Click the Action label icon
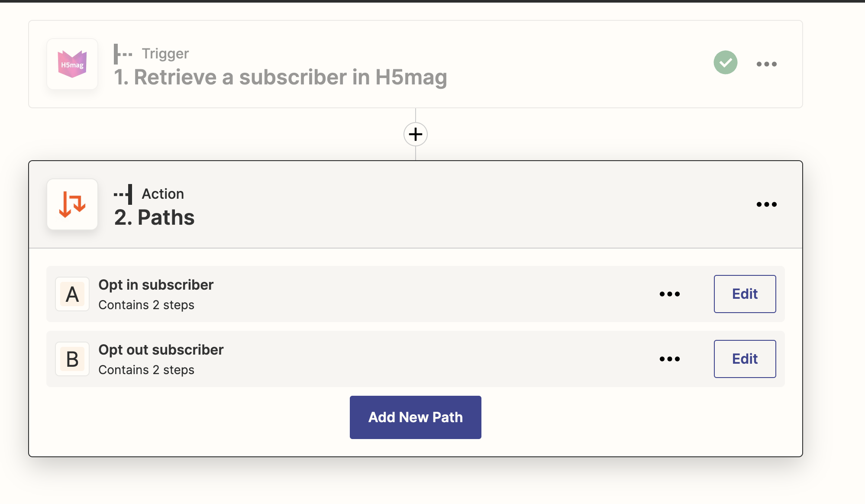The image size is (865, 504). point(123,194)
